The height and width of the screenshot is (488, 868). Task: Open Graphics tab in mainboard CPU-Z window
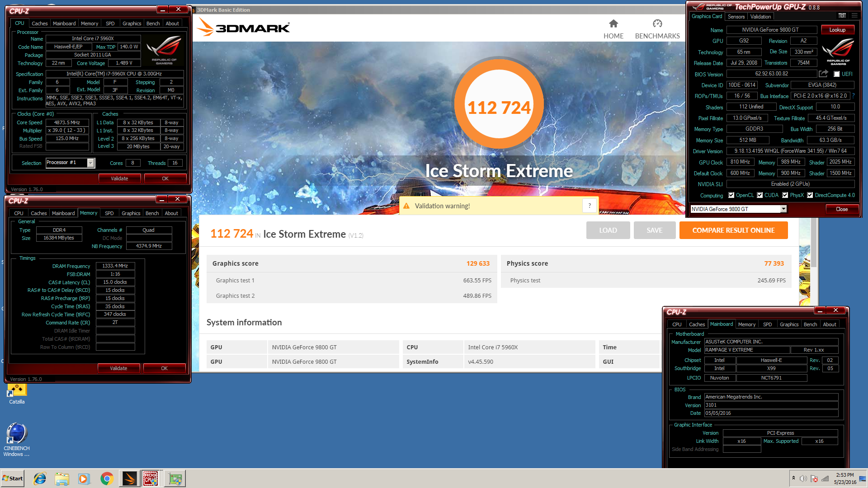point(789,324)
